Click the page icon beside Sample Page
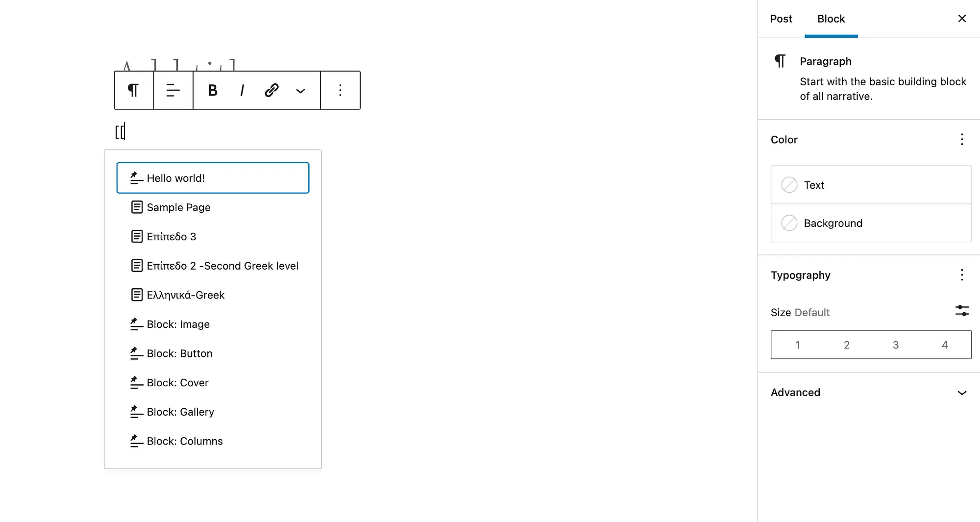 [137, 207]
